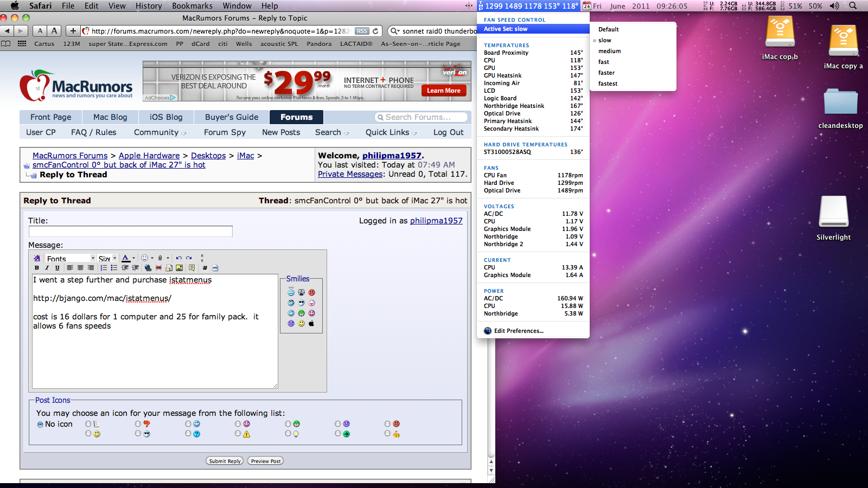Insert the red angry smilie
The width and height of the screenshot is (868, 488).
point(311,292)
